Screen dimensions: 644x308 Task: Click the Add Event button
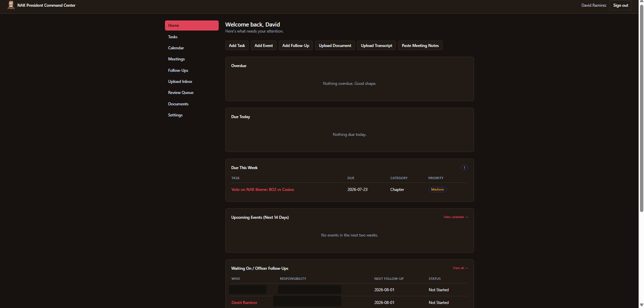click(x=264, y=46)
